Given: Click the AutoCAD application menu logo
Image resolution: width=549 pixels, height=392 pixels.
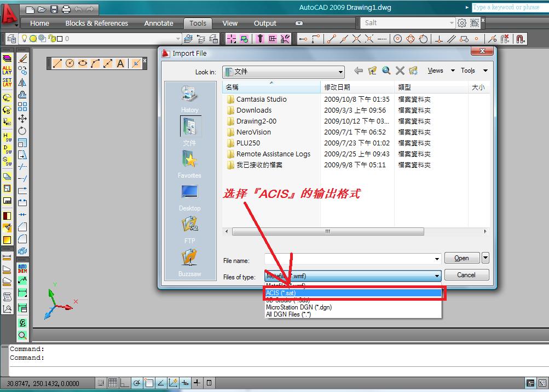Looking at the screenshot, I should click(9, 14).
